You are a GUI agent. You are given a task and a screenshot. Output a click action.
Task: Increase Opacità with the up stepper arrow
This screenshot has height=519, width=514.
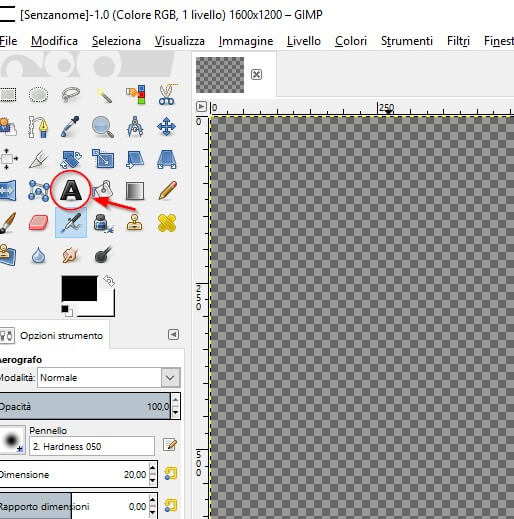pos(176,400)
